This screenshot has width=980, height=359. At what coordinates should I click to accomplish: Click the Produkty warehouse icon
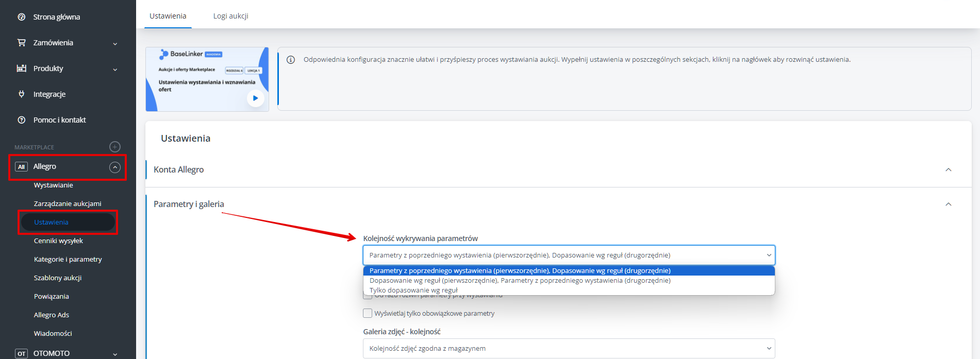pos(21,69)
